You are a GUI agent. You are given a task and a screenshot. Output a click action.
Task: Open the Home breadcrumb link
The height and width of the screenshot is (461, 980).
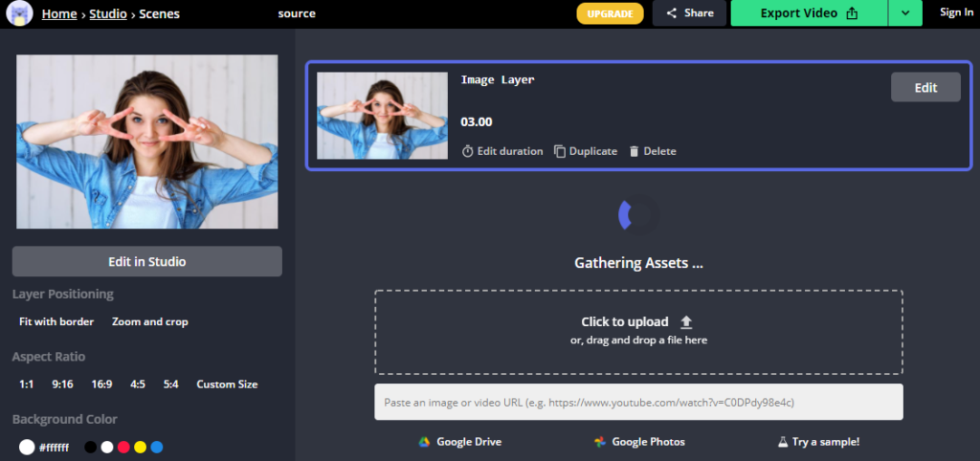pos(59,13)
